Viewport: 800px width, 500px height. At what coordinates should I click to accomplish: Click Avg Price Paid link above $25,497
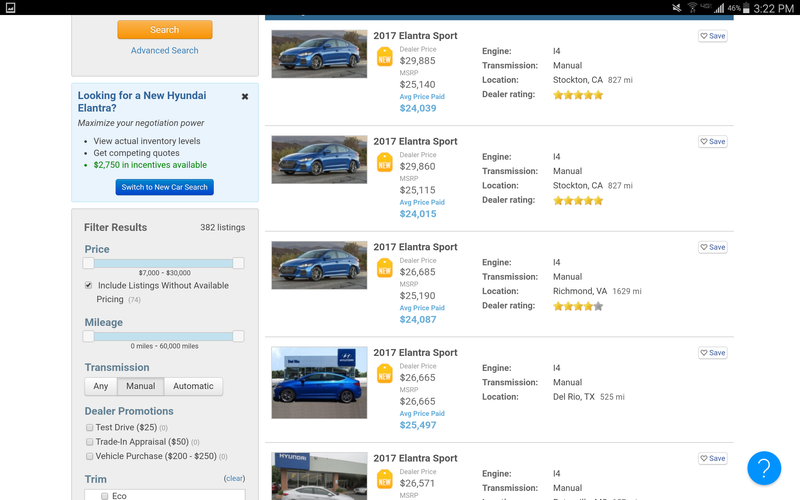(422, 413)
